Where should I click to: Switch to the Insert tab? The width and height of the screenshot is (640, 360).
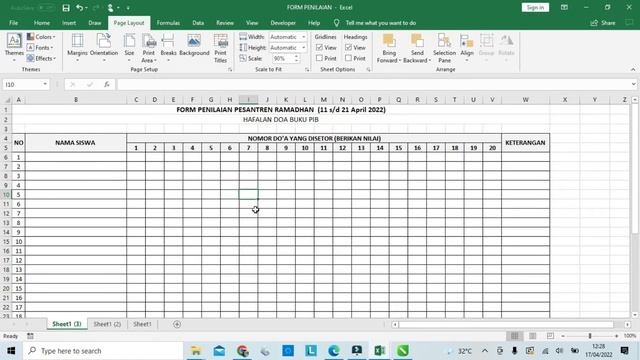[69, 23]
